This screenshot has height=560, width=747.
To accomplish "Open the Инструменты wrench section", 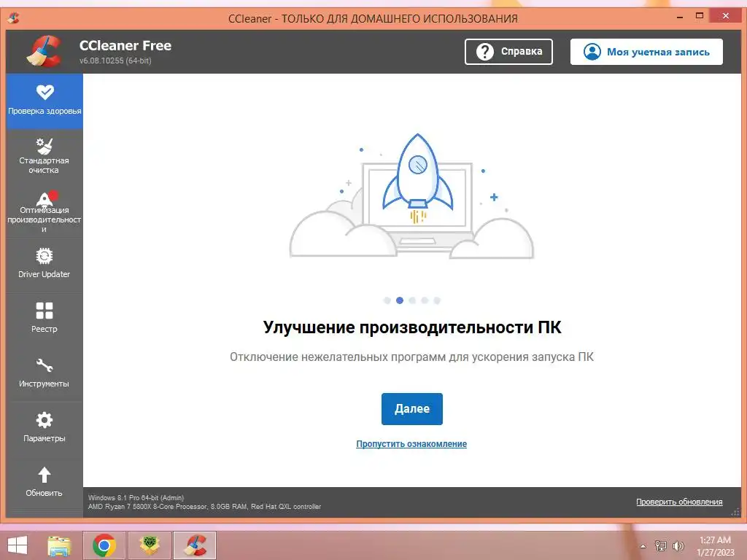I will click(44, 375).
